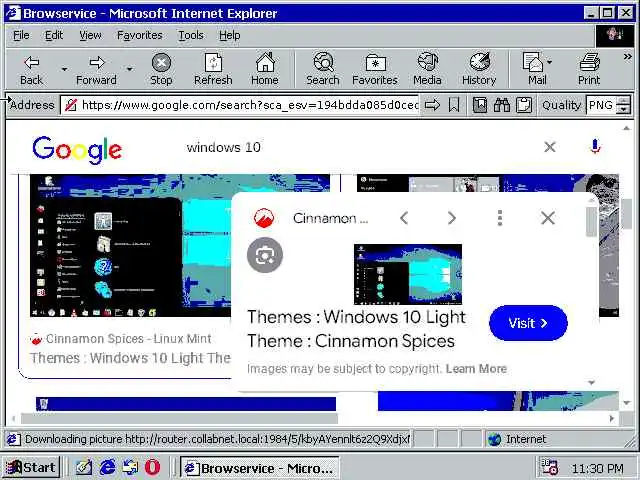Open the File menu
This screenshot has height=480, width=640.
coord(21,36)
